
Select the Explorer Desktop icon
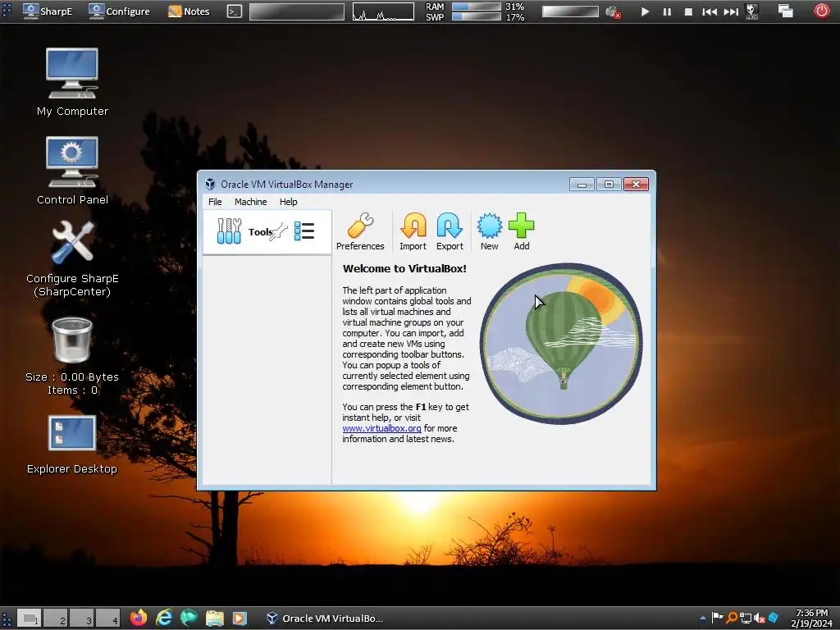pos(72,445)
